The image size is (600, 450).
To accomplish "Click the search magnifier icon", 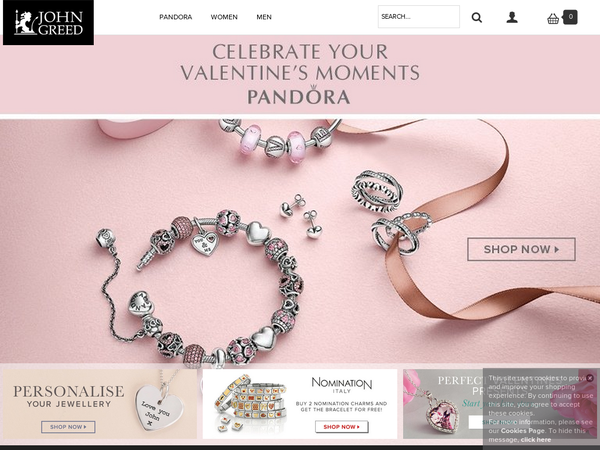I will pos(476,17).
